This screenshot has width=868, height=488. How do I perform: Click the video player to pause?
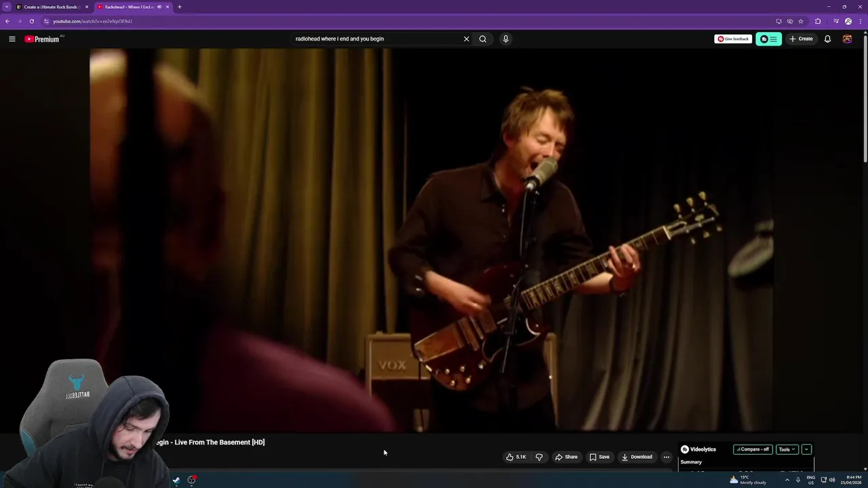(431, 240)
